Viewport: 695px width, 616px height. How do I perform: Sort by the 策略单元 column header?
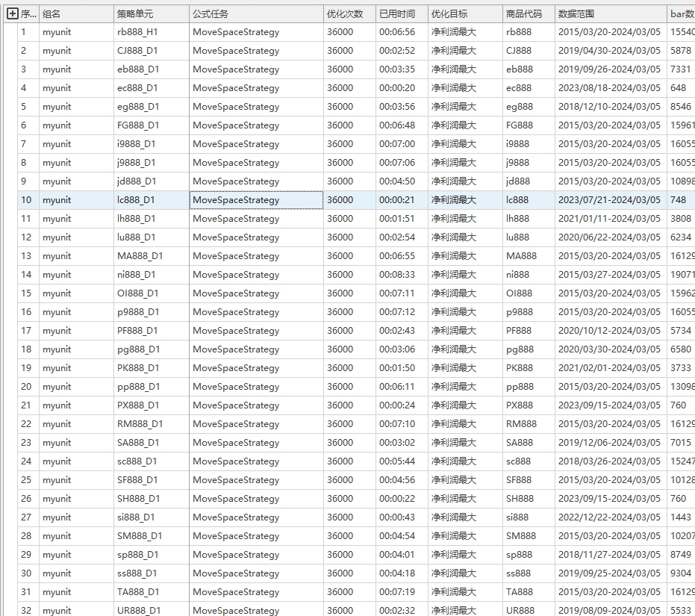click(x=135, y=14)
